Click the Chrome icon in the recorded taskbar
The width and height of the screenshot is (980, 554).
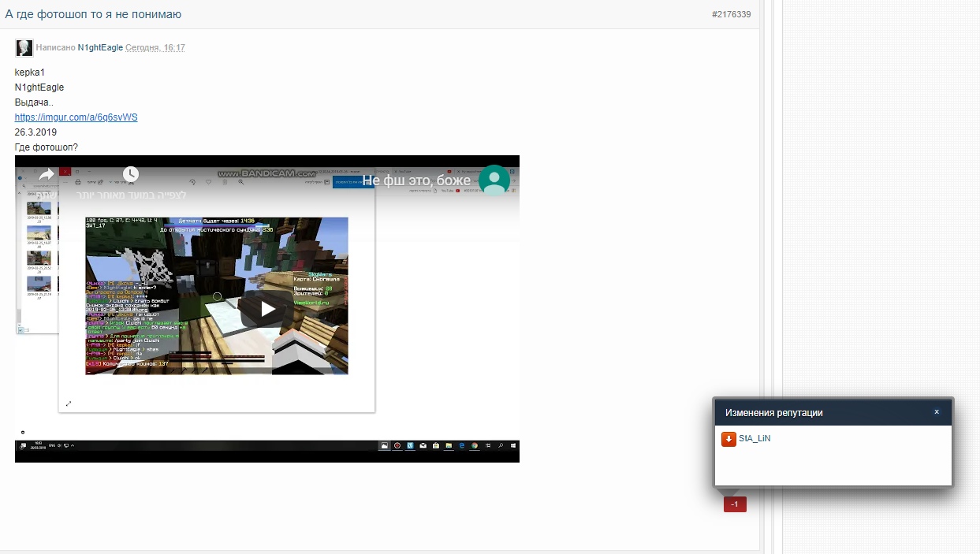coord(475,445)
